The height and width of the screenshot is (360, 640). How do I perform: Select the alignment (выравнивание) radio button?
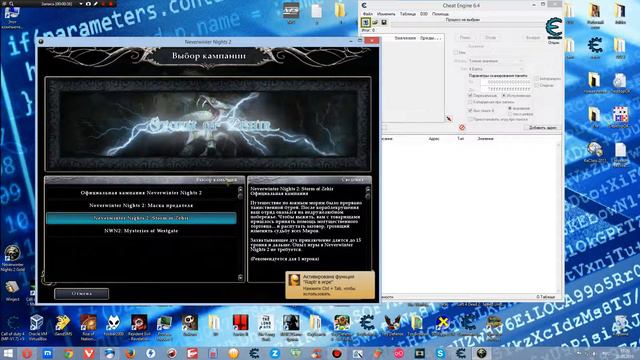(x=510, y=109)
